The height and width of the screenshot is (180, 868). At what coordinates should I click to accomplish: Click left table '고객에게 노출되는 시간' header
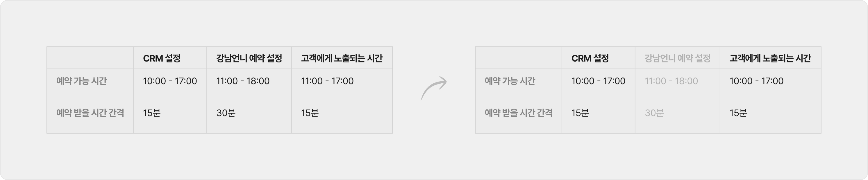(x=342, y=59)
